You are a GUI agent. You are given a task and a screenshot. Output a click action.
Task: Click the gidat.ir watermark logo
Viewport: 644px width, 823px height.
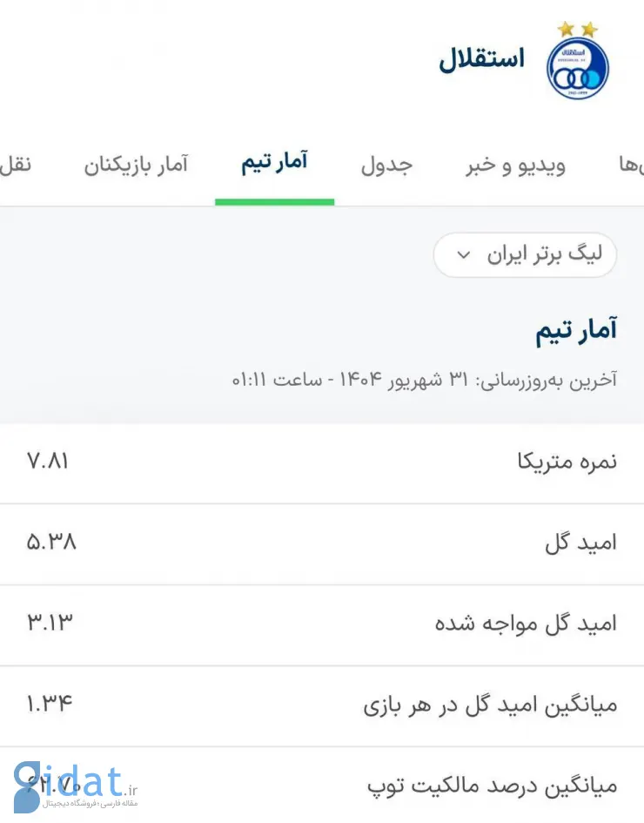[76, 787]
